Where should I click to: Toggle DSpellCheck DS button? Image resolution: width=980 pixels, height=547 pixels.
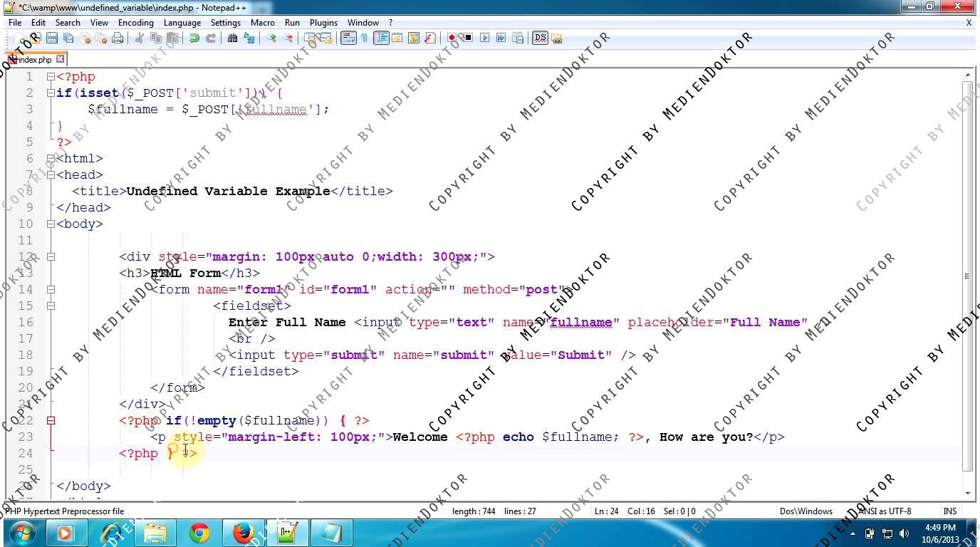[x=540, y=38]
